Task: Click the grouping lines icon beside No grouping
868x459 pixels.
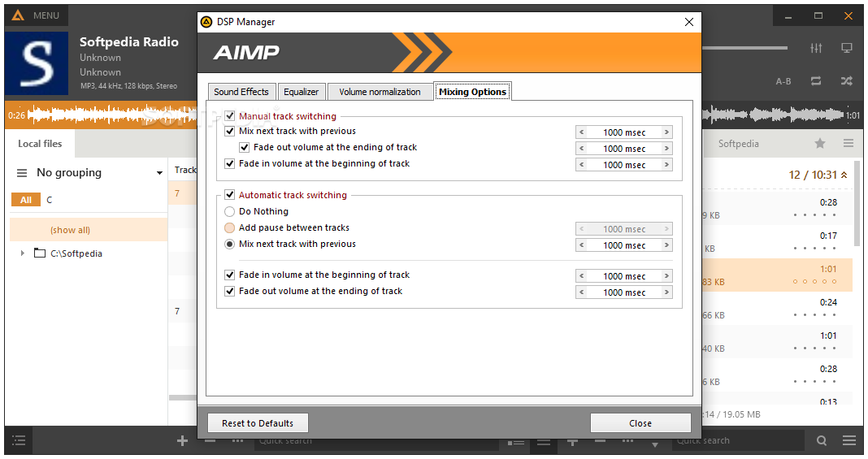Action: pos(22,173)
